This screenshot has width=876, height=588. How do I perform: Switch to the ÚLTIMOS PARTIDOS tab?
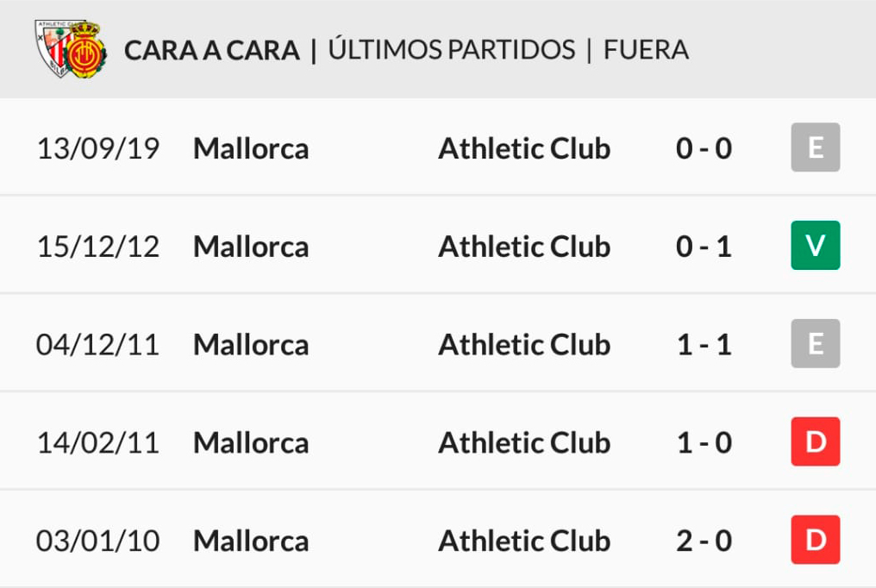coord(452,49)
